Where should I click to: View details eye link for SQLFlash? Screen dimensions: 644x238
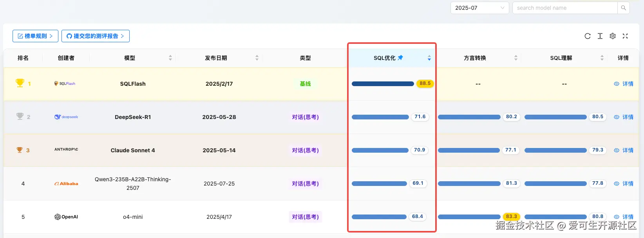(x=624, y=84)
